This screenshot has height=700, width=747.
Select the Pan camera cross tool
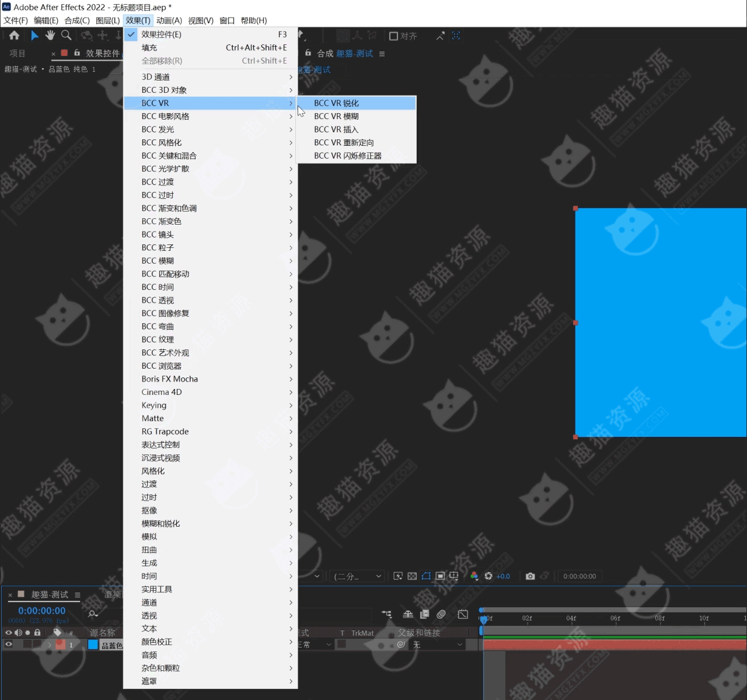coord(103,36)
